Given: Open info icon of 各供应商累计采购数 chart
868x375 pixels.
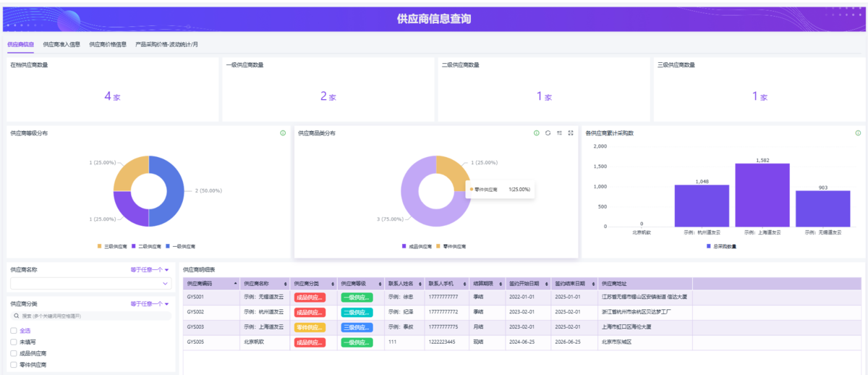Looking at the screenshot, I should pyautogui.click(x=858, y=133).
